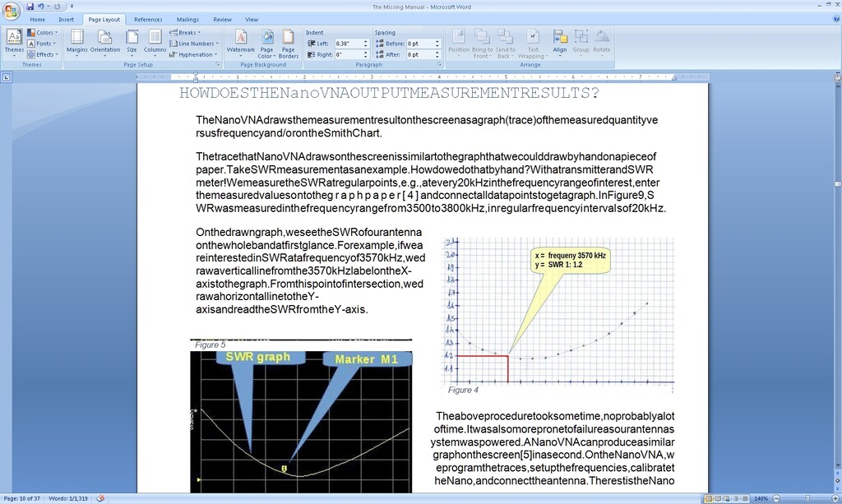Screen dimensions: 842x504
Task: Open the Themes gallery
Action: point(14,43)
